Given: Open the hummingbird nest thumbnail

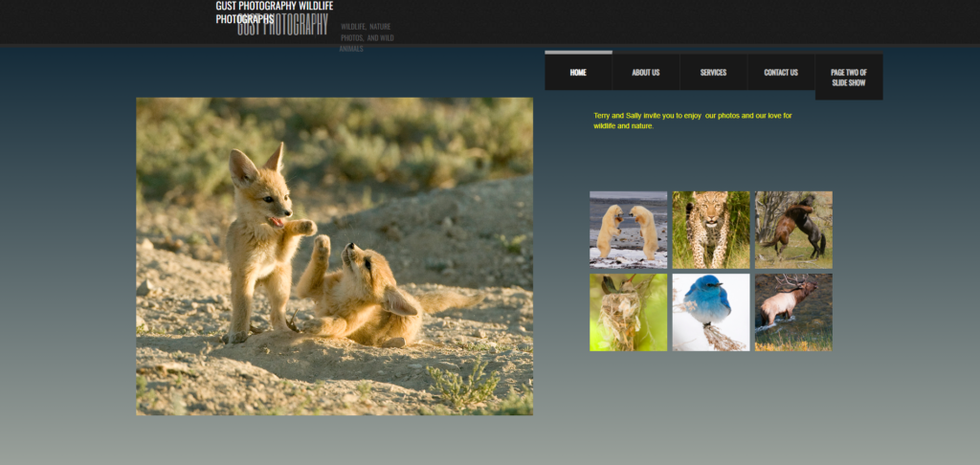Looking at the screenshot, I should click(628, 312).
